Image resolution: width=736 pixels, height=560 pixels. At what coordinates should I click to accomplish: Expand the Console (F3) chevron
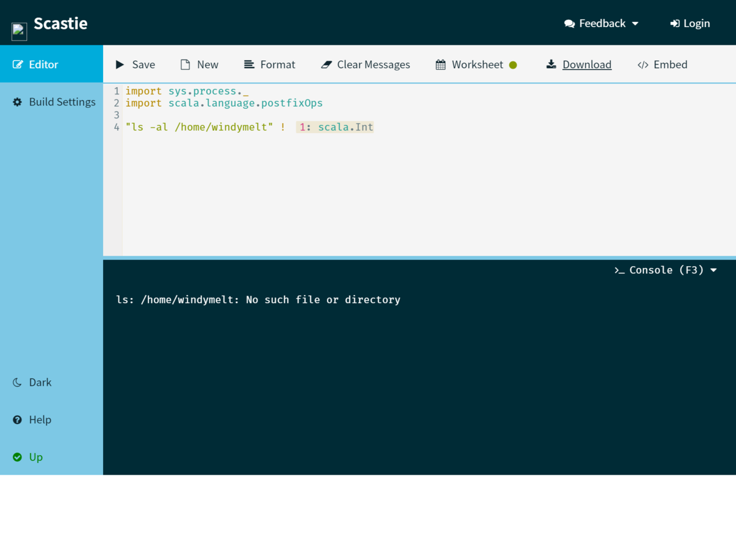[713, 270]
